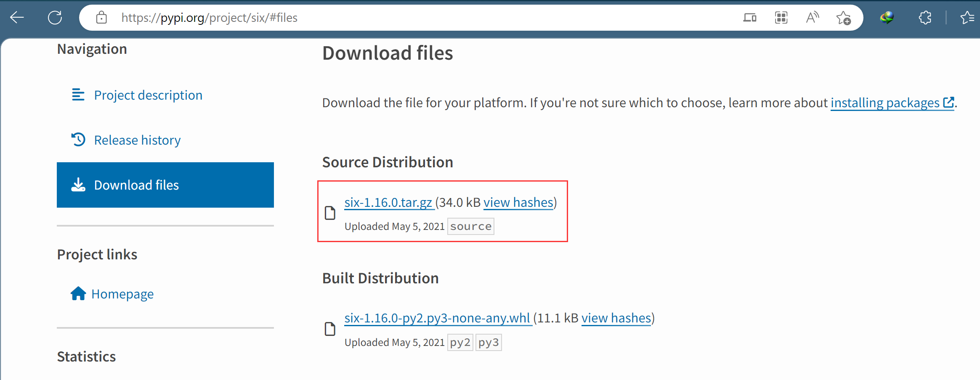Viewport: 980px width, 380px height.
Task: Click the download arrow icon in Download files
Action: pos(78,185)
